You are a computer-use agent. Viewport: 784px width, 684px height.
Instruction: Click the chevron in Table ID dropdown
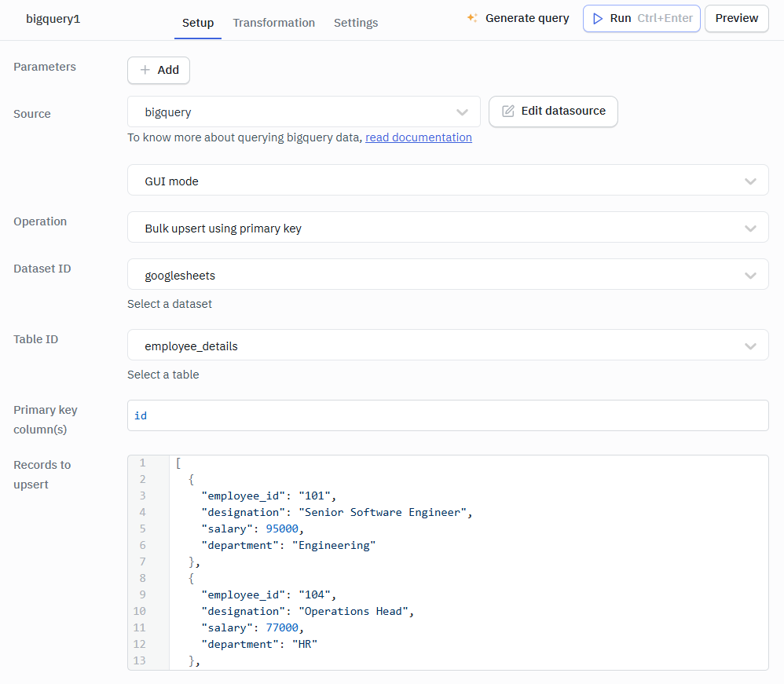tap(750, 346)
